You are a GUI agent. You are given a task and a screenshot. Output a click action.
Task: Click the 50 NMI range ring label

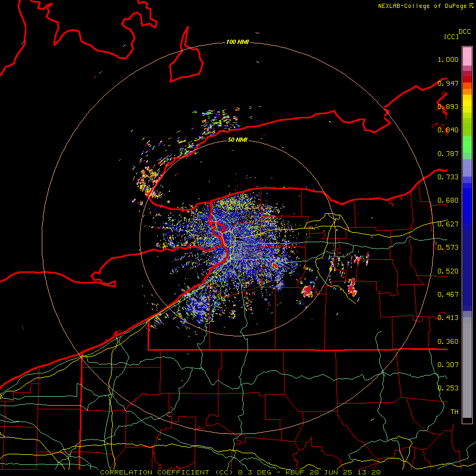coord(237,140)
